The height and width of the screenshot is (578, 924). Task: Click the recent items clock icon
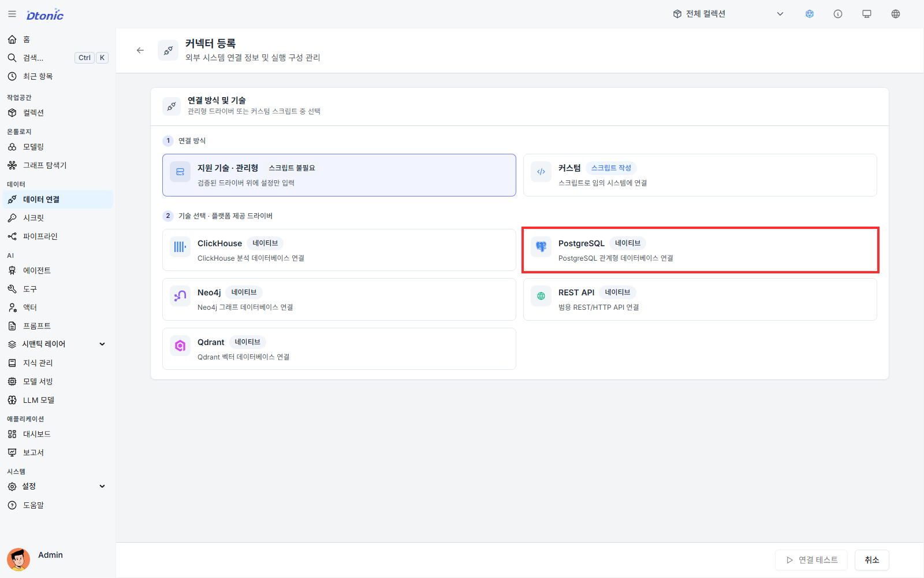pos(12,76)
